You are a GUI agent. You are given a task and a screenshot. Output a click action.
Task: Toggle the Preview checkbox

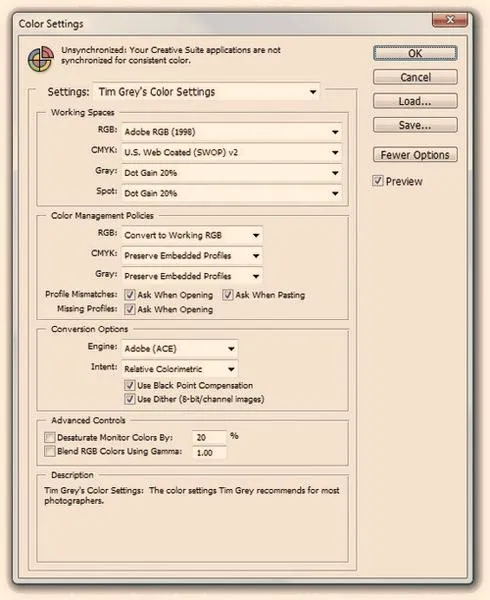coord(378,181)
